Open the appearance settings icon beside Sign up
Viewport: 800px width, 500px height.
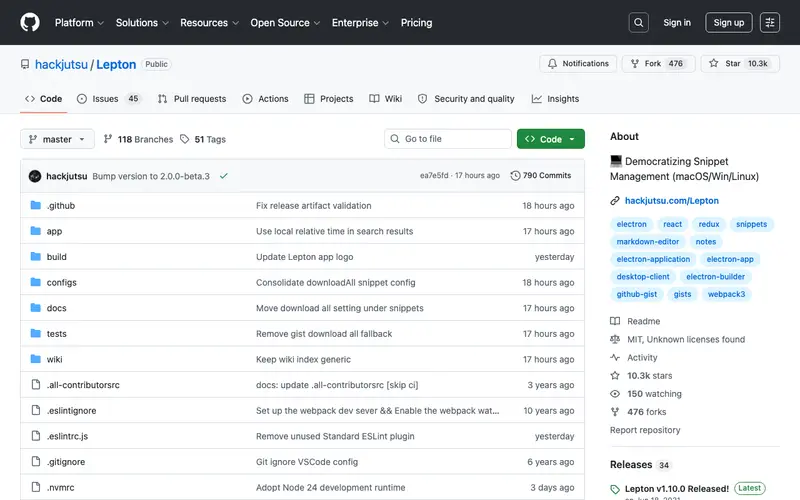(x=769, y=22)
